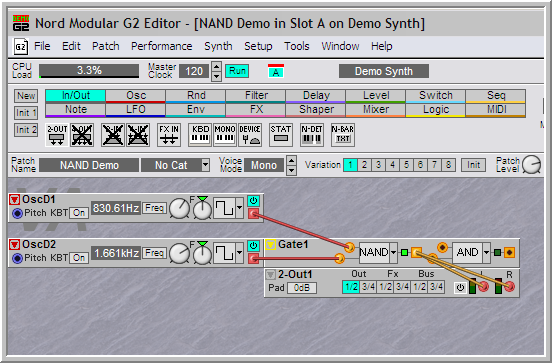Select Out 1/2 destination in 2-Out1
Image resolution: width=552 pixels, height=363 pixels.
pyautogui.click(x=351, y=287)
